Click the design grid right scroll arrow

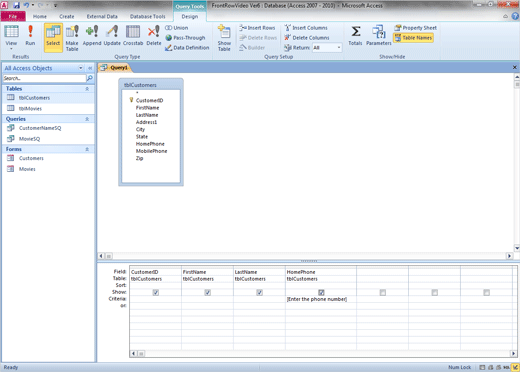[514, 353]
